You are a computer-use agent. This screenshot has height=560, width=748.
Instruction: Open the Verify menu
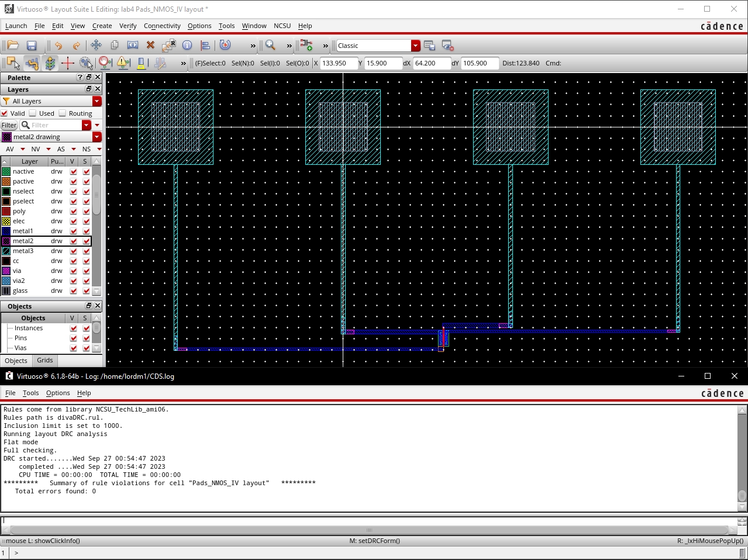click(127, 26)
